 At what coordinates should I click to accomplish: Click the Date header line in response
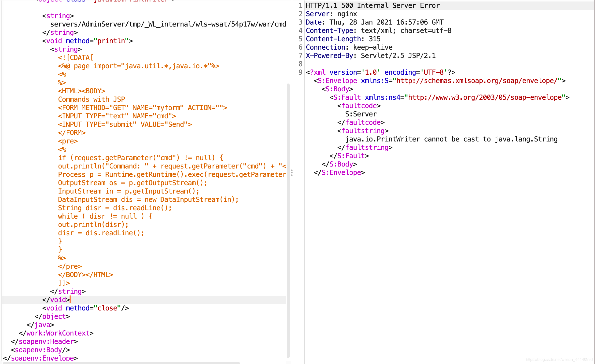click(374, 22)
